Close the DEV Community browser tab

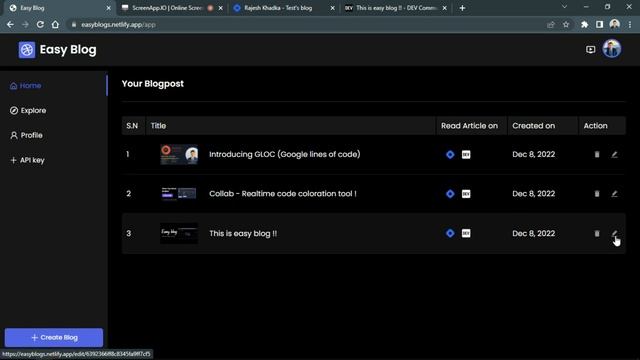[x=444, y=8]
